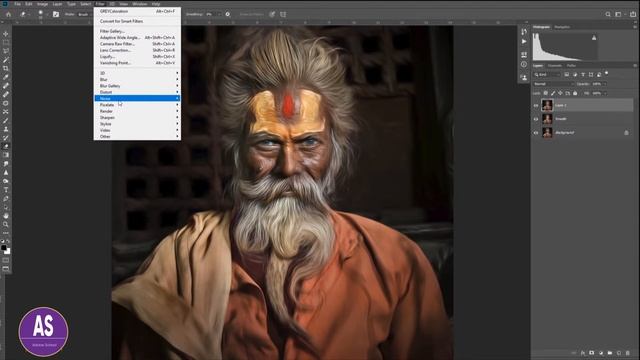The height and width of the screenshot is (360, 640).
Task: Toggle lock image pixels brush icon
Action: [x=553, y=93]
